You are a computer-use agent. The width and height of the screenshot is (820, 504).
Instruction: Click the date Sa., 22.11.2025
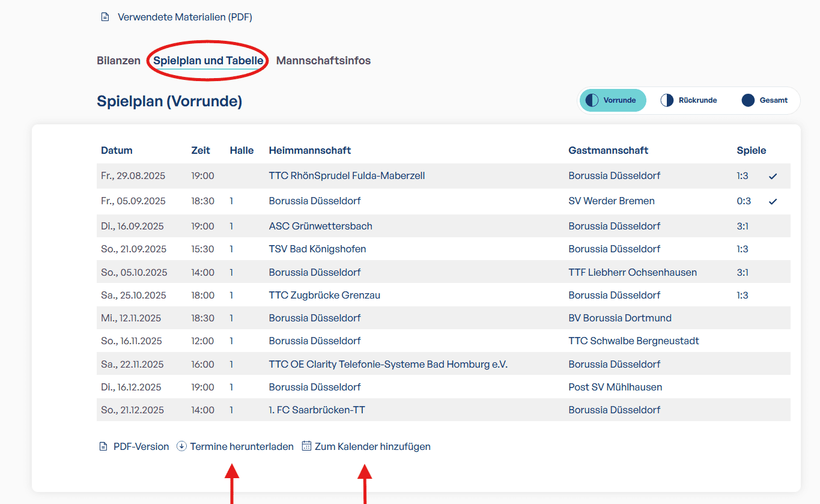(x=132, y=365)
